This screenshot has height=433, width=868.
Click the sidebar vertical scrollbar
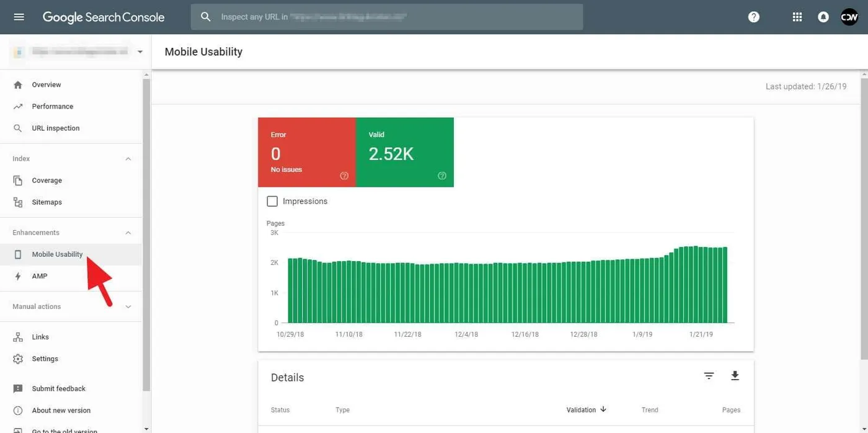coord(146,236)
